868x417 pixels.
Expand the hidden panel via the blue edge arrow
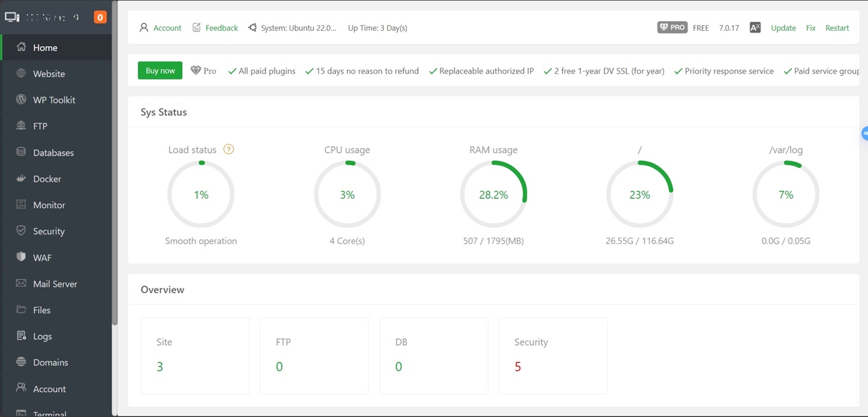tap(865, 133)
